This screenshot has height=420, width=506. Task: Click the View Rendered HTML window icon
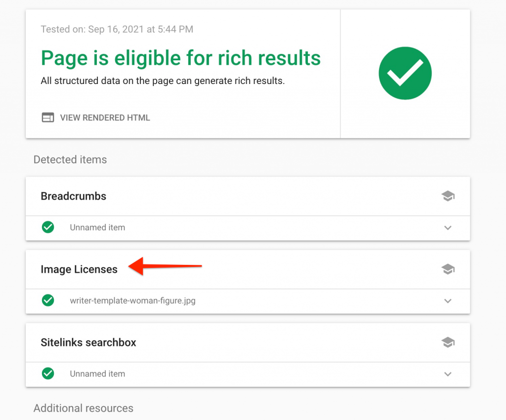pyautogui.click(x=48, y=118)
